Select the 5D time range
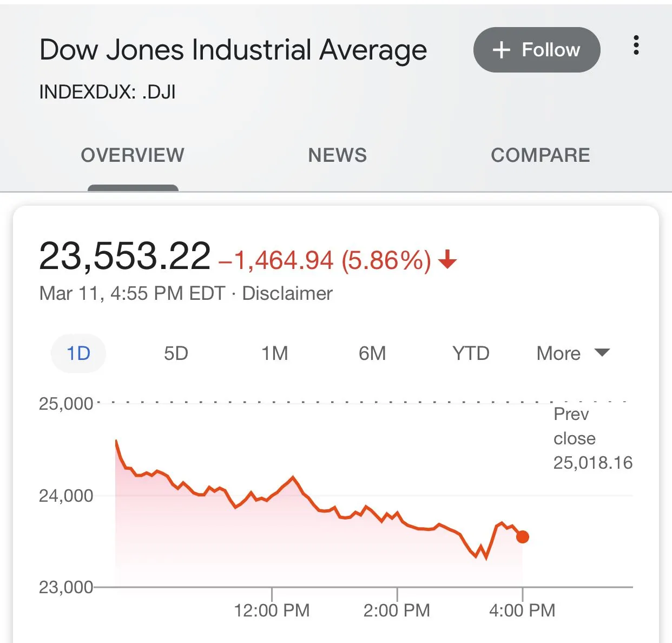 point(176,353)
